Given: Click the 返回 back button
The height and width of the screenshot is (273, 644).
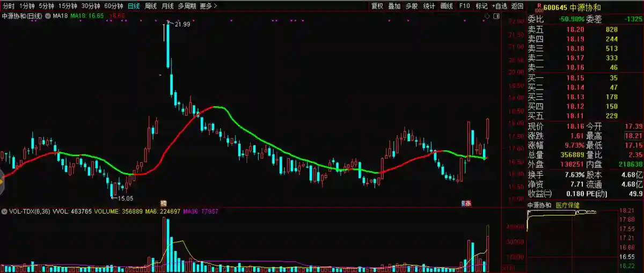Looking at the screenshot, I should 517,6.
